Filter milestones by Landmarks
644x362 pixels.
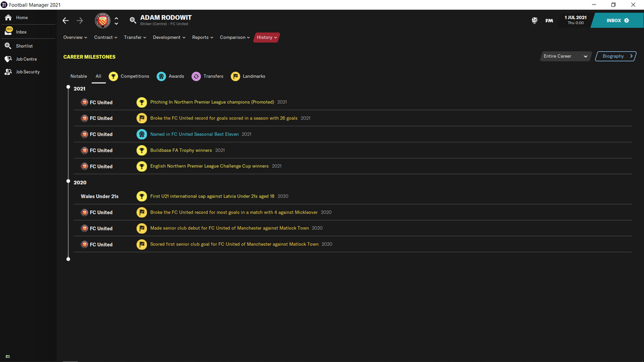pyautogui.click(x=248, y=76)
